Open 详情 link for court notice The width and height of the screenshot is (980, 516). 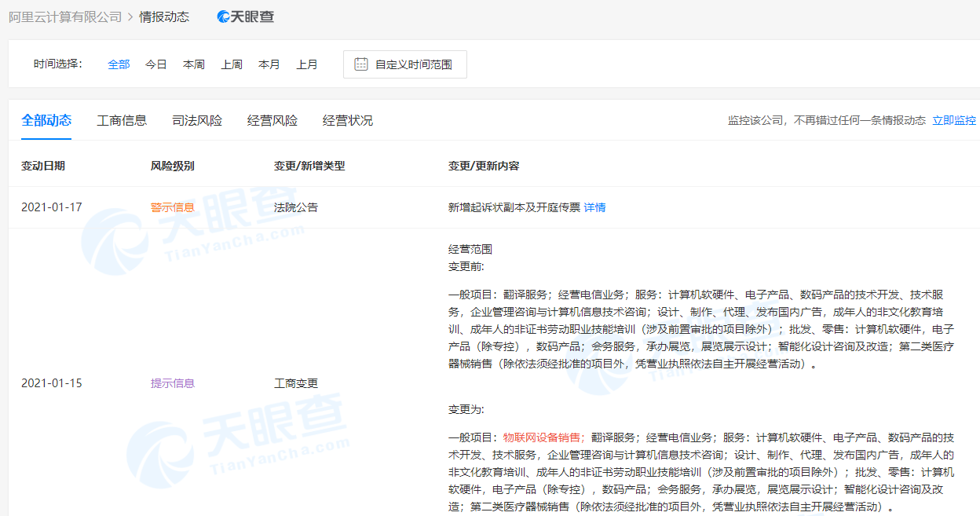click(x=594, y=207)
